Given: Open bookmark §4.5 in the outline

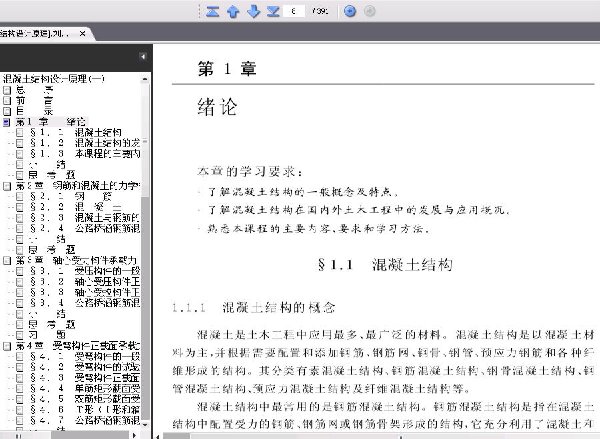Looking at the screenshot, I should click(85, 399).
